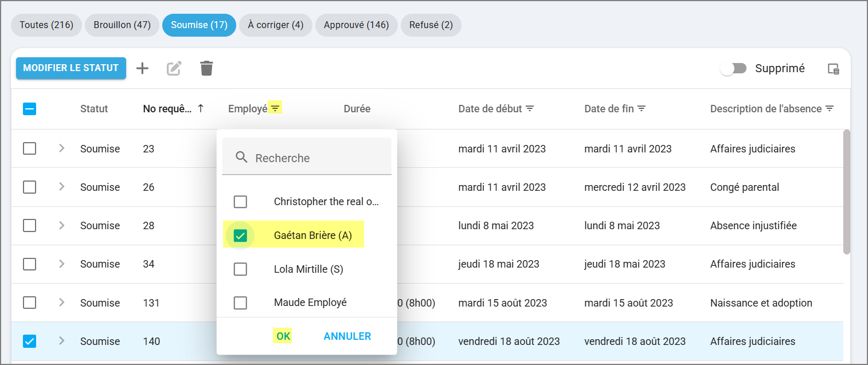Open Description de l'absence filter icon
868x365 pixels.
[x=829, y=108]
